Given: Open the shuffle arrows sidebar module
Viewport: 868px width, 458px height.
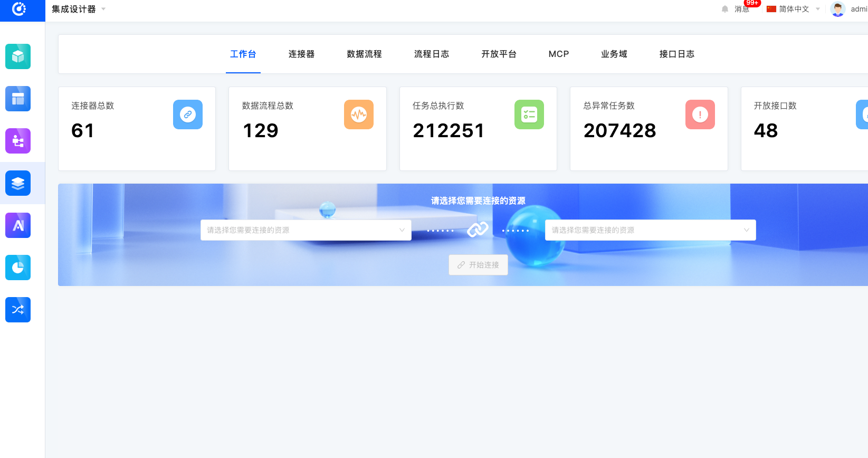Looking at the screenshot, I should (x=18, y=310).
